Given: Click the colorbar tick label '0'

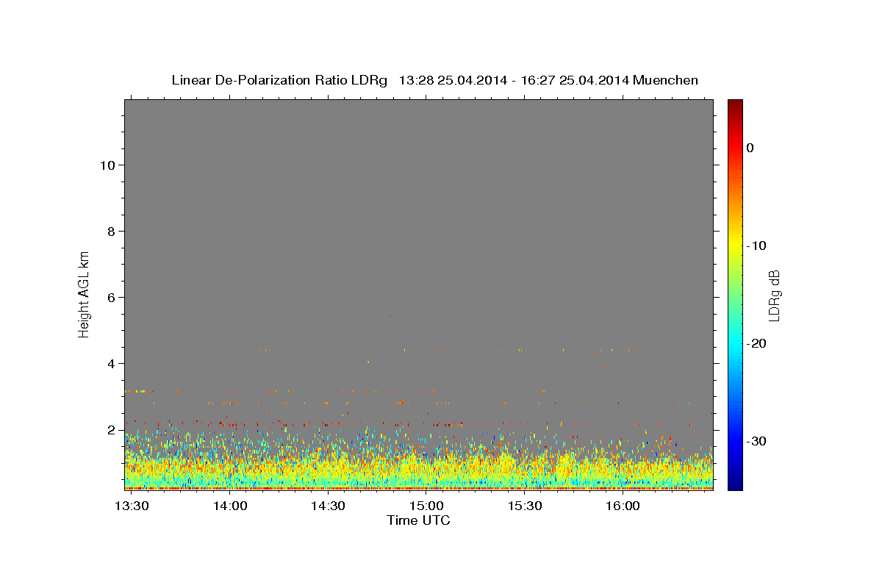Looking at the screenshot, I should pos(750,148).
